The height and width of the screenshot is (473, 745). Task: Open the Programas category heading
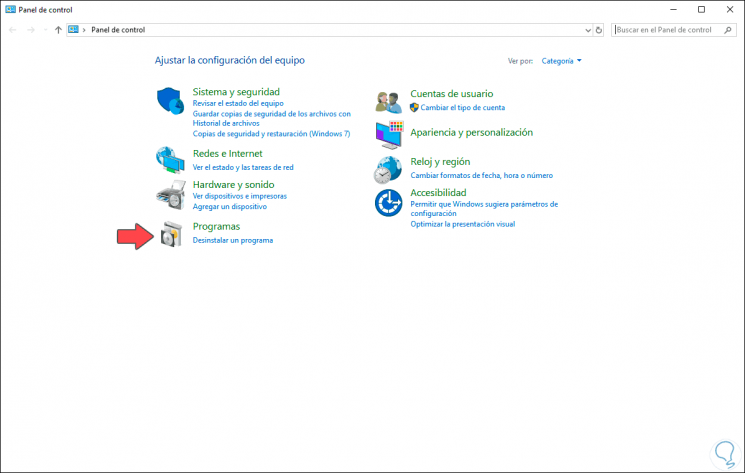tap(216, 226)
